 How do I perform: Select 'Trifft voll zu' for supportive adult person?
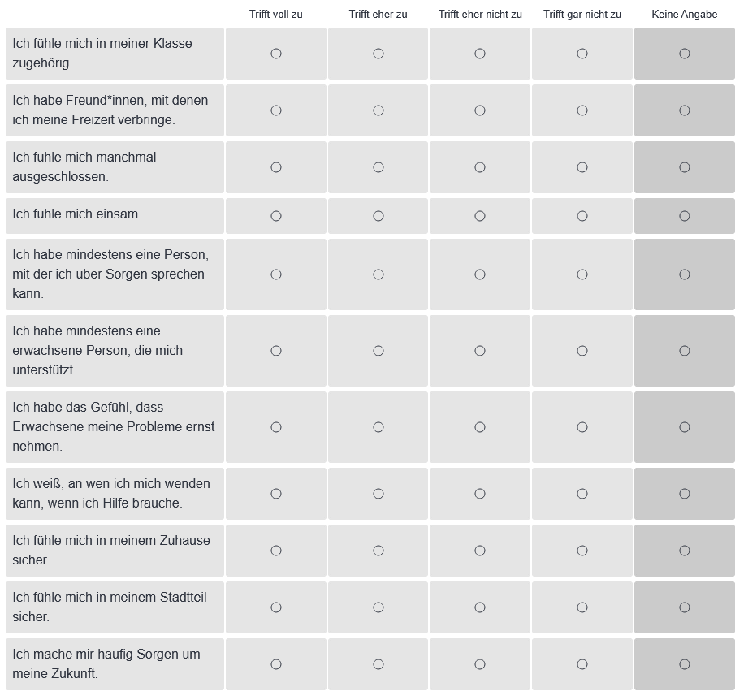tap(276, 351)
